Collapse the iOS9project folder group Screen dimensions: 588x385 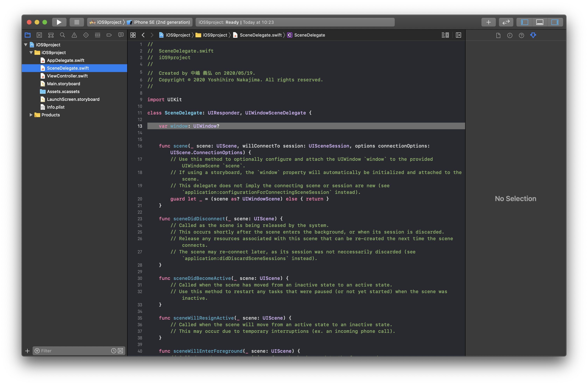tap(31, 53)
